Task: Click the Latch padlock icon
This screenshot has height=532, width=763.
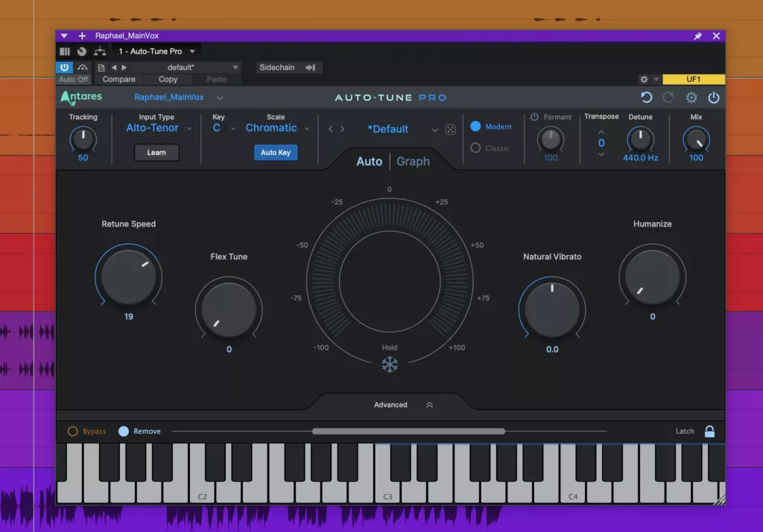Action: coord(709,431)
